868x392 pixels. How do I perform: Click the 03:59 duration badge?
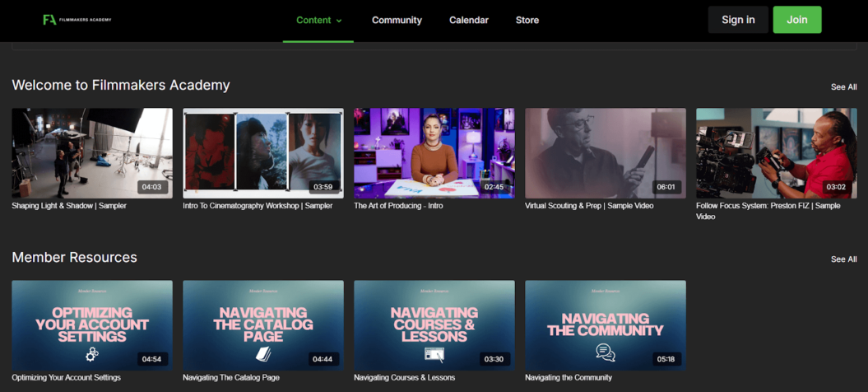click(x=323, y=187)
